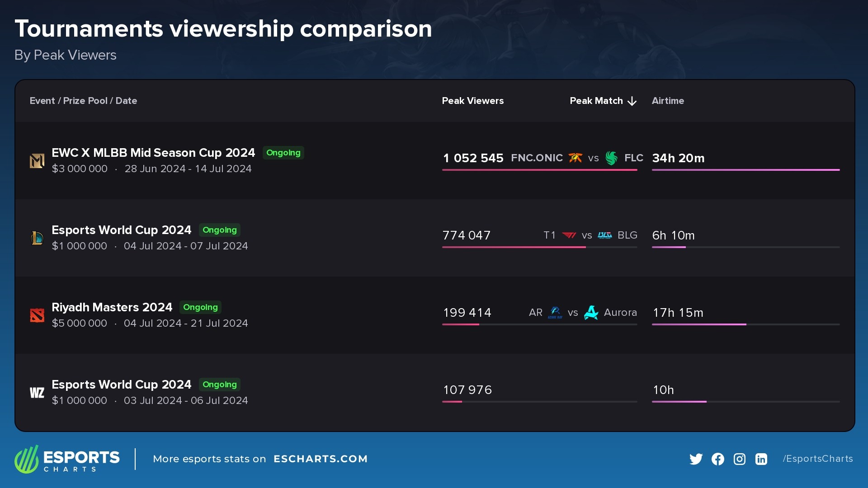Open Riyadh Masters 2024 event
The image size is (868, 488).
pos(112,307)
